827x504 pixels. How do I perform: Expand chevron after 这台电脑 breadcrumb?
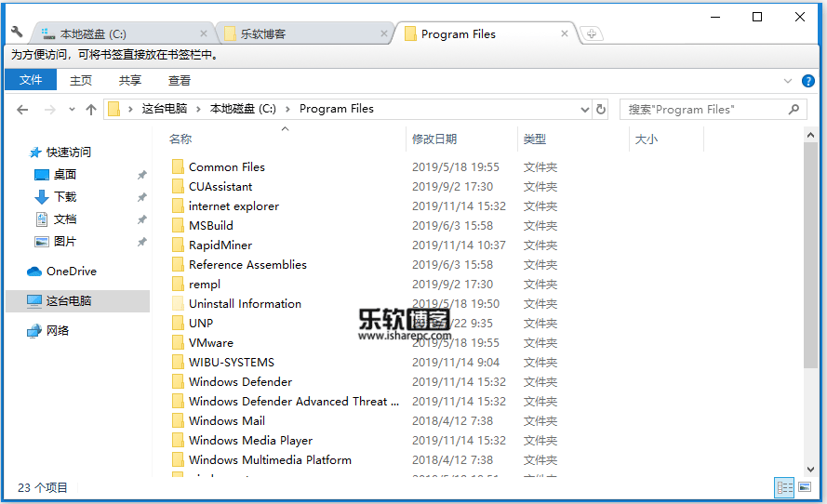click(x=198, y=109)
